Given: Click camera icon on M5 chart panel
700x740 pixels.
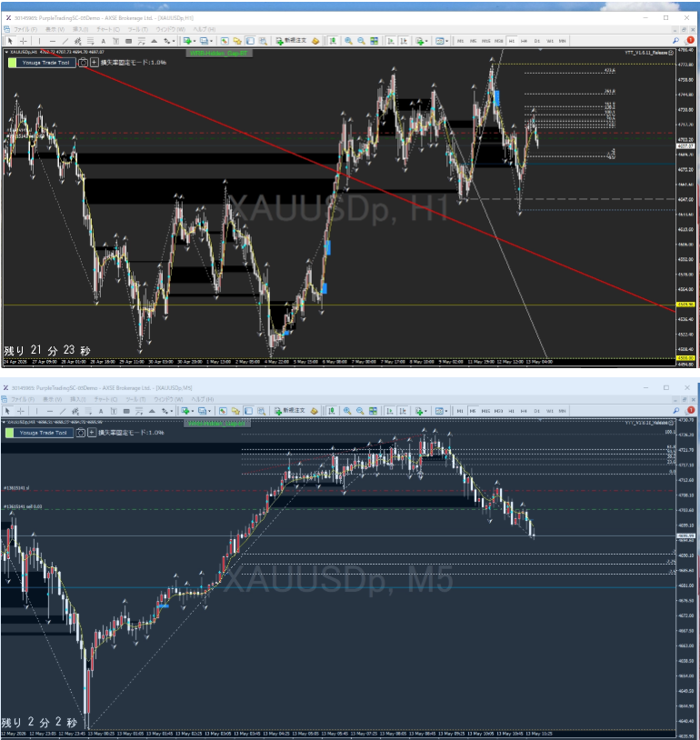Looking at the screenshot, I should [81, 433].
